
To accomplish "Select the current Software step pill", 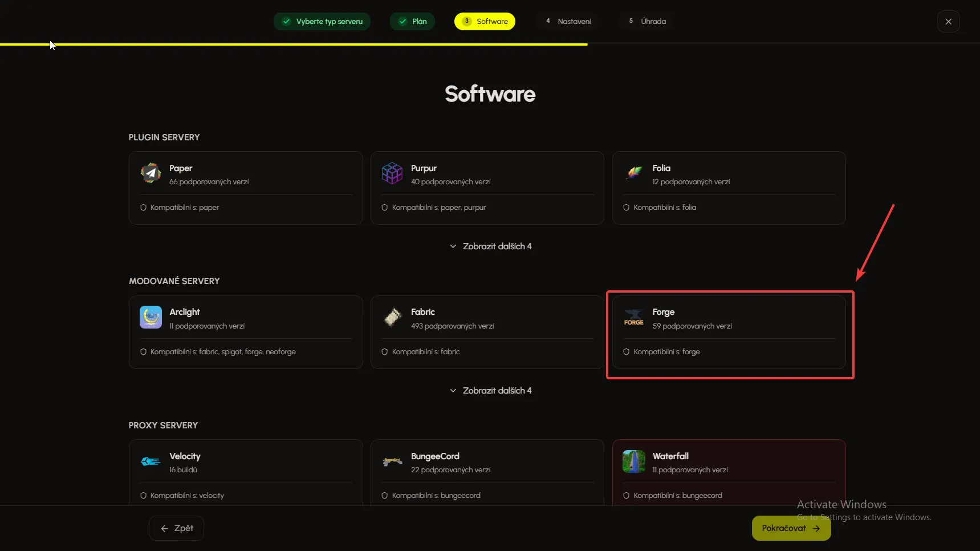I will pyautogui.click(x=485, y=21).
